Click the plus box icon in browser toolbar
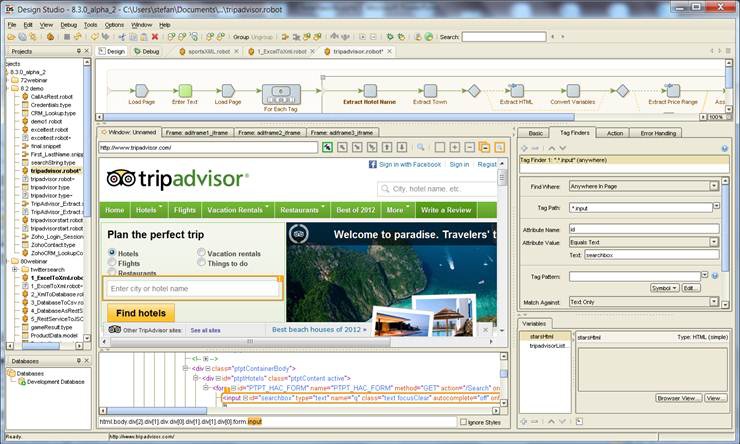740x444 pixels. coord(454,148)
